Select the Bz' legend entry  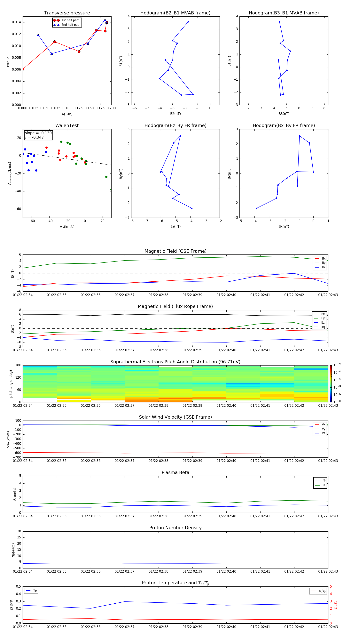pyautogui.click(x=320, y=323)
